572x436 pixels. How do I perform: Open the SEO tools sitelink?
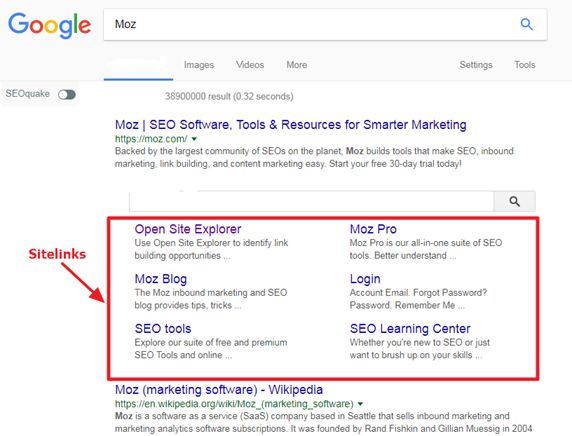pos(163,329)
